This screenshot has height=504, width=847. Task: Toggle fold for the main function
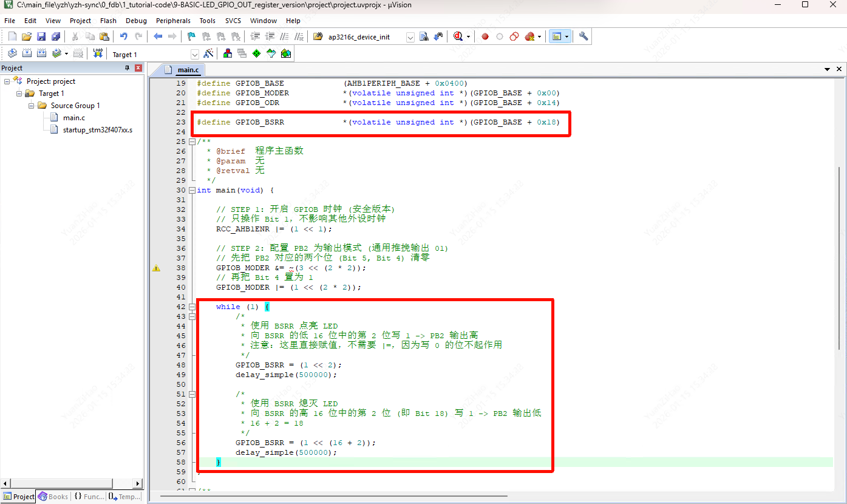pos(192,190)
